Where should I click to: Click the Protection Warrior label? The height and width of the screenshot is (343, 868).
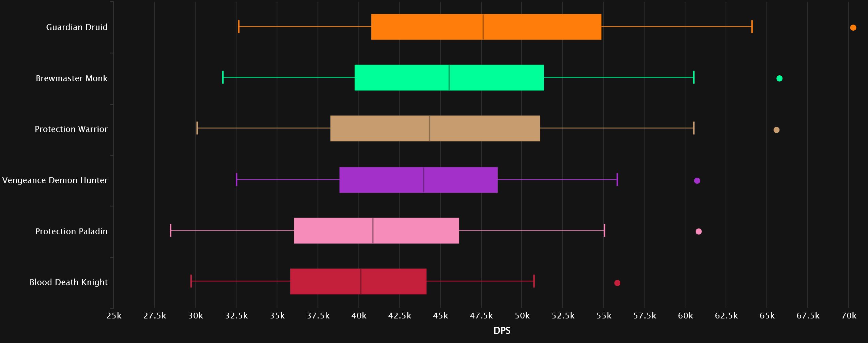(71, 129)
